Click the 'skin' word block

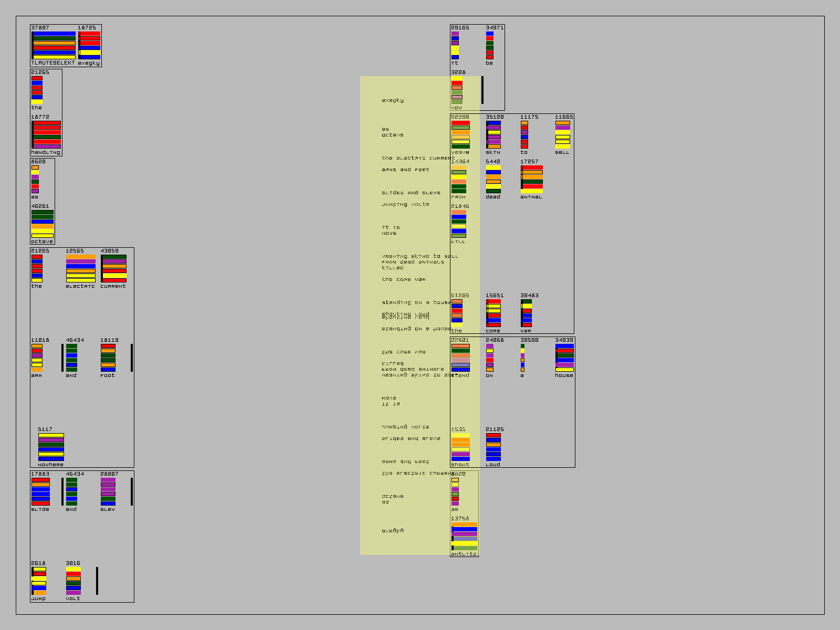coord(493,135)
